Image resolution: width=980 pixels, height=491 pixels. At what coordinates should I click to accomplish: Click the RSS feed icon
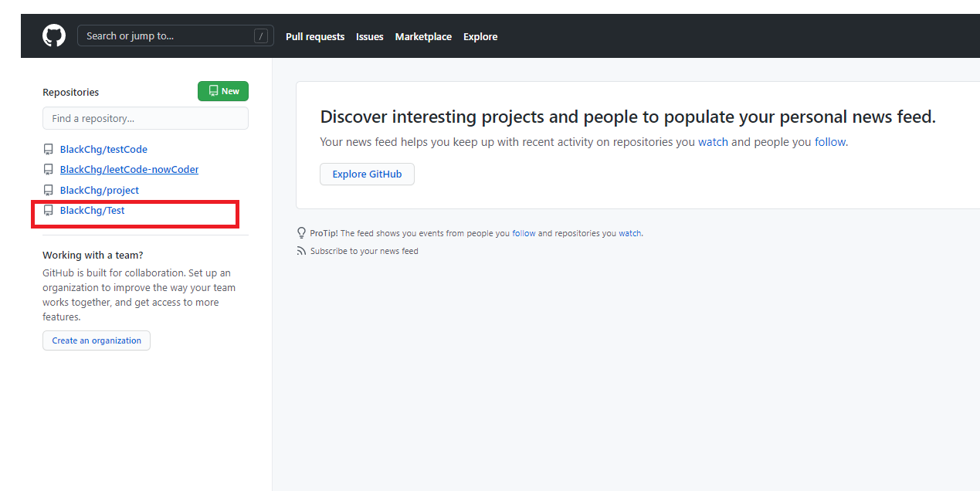coord(301,251)
